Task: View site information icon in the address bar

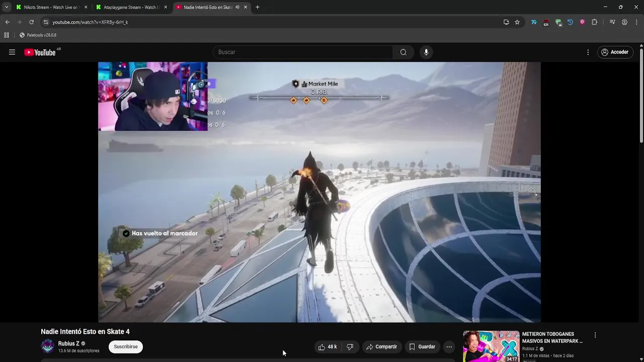Action: point(46,22)
